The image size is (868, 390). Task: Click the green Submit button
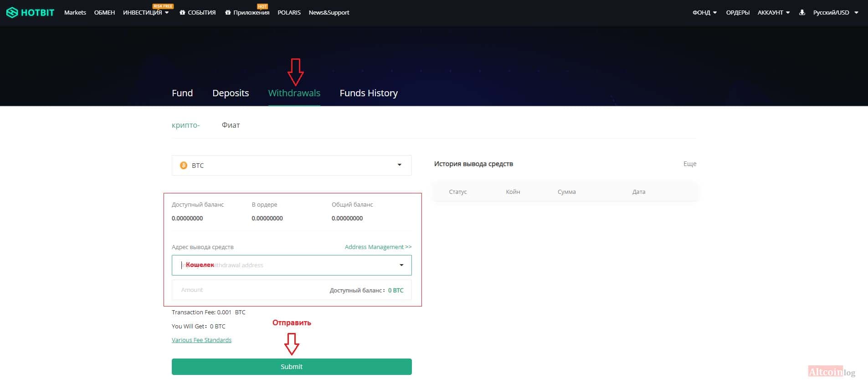click(292, 367)
